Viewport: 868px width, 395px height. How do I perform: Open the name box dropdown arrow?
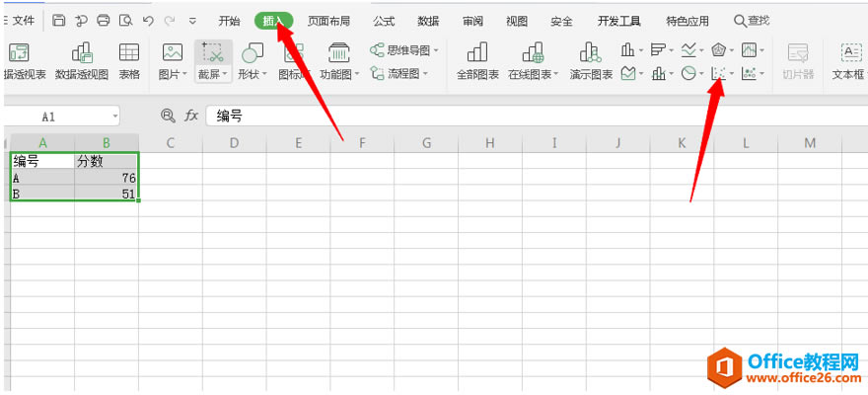pyautogui.click(x=115, y=117)
